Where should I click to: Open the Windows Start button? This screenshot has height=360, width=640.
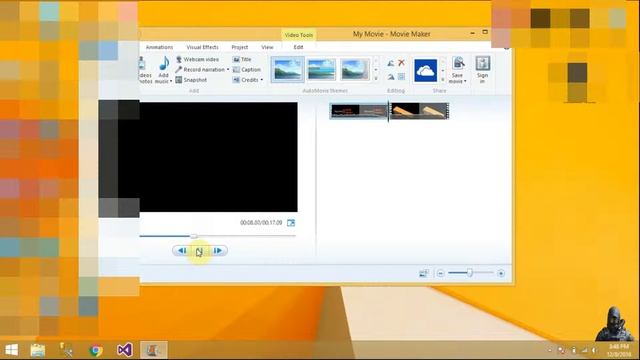(11, 350)
